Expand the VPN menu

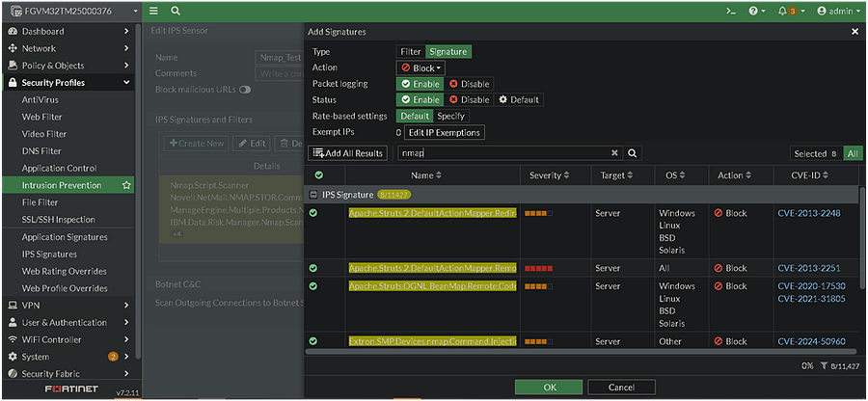click(x=68, y=306)
